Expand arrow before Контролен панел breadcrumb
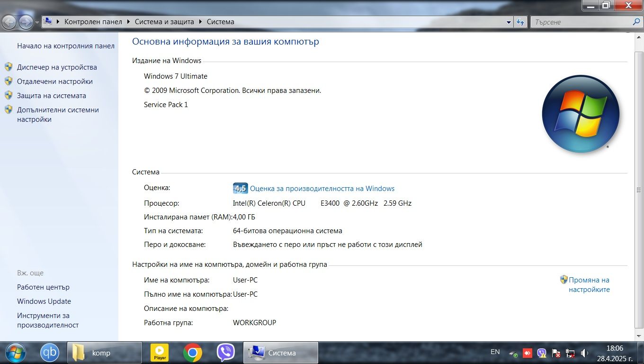Screen dimensions: 644x364 (59, 22)
